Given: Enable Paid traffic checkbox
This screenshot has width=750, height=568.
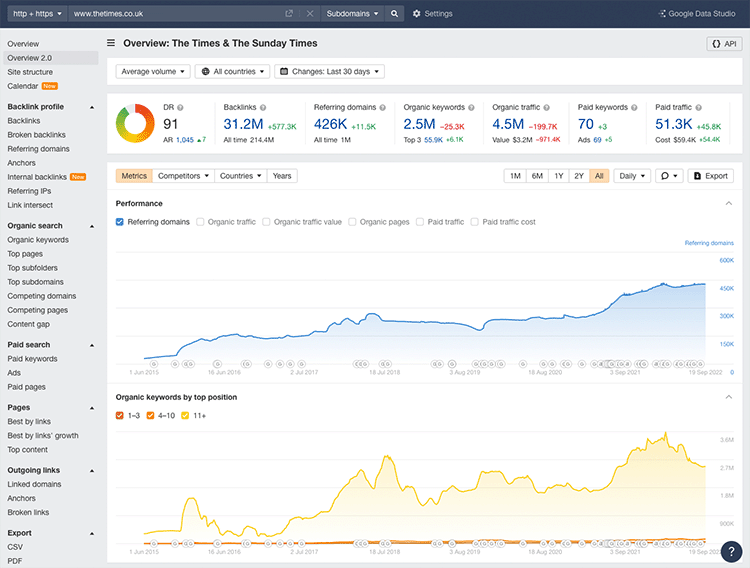Looking at the screenshot, I should tap(420, 222).
